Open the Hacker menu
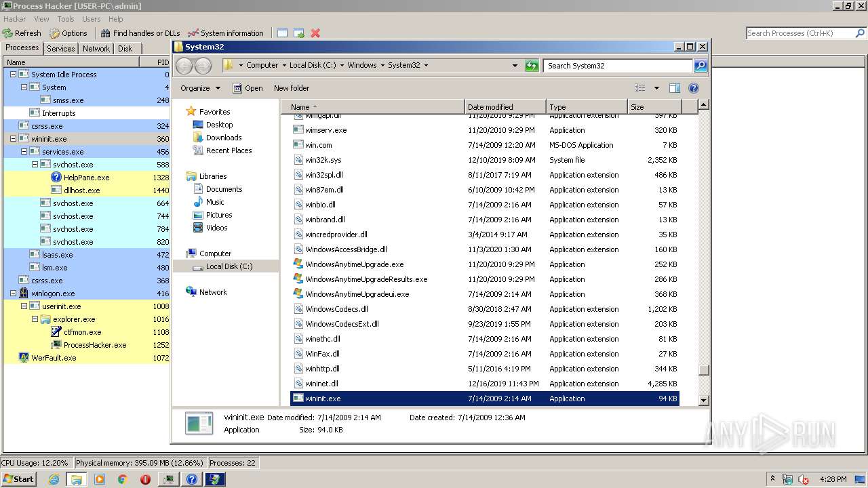Viewport: 868px width, 488px height. [x=15, y=19]
